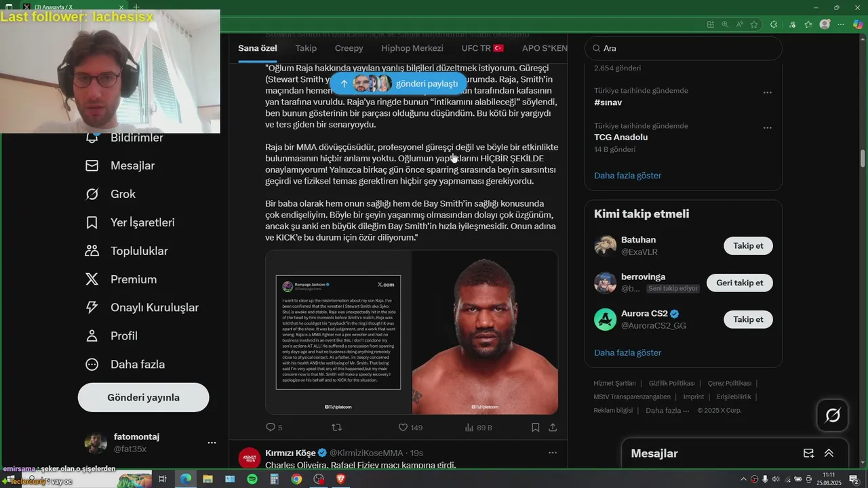The width and height of the screenshot is (868, 488).
Task: Open browser favorites star icon in address bar
Action: [755, 24]
